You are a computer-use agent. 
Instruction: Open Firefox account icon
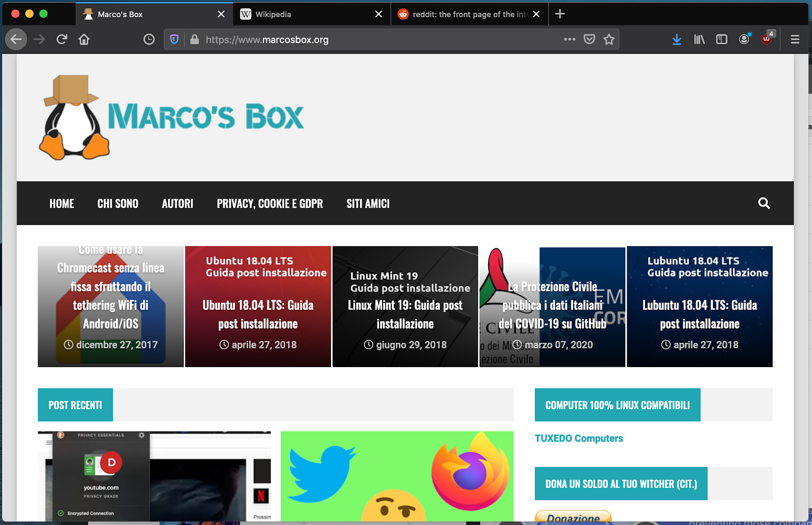(x=744, y=40)
